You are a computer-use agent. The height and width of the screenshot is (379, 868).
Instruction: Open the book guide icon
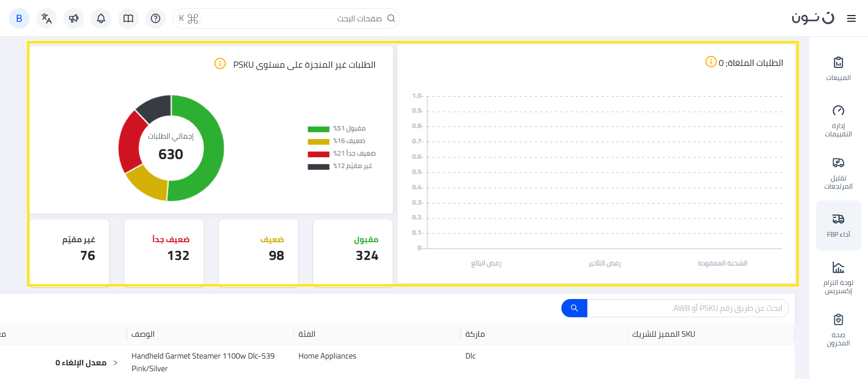coord(128,19)
